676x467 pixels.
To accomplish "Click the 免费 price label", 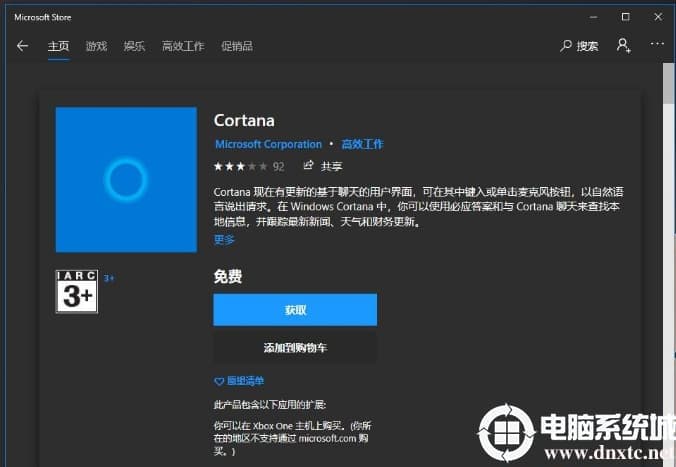I will pyautogui.click(x=228, y=276).
